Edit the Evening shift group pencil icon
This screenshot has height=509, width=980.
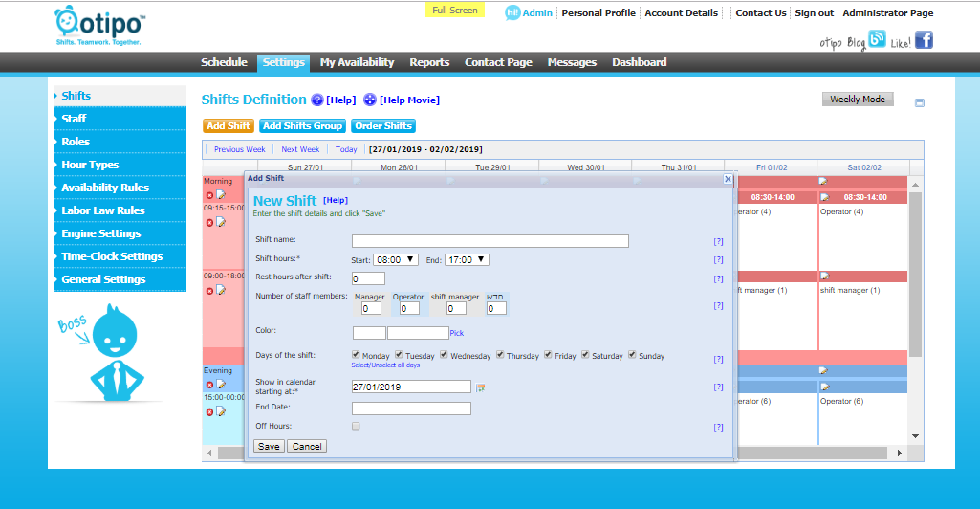(x=221, y=385)
